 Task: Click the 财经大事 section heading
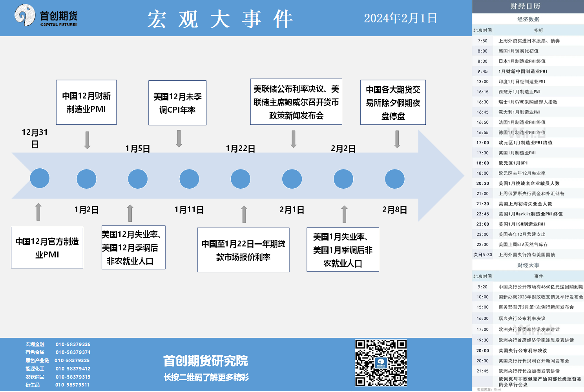(x=528, y=265)
